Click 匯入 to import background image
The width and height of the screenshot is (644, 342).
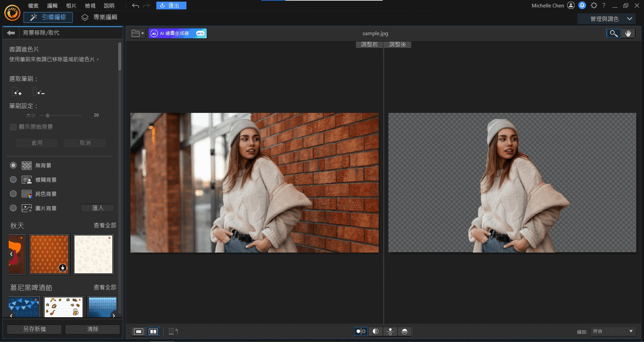(98, 208)
